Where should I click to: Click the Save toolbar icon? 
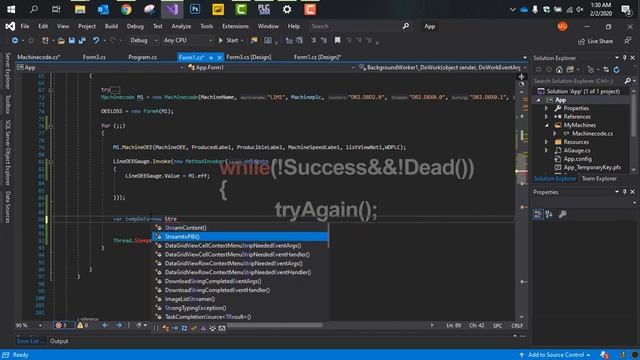72,40
